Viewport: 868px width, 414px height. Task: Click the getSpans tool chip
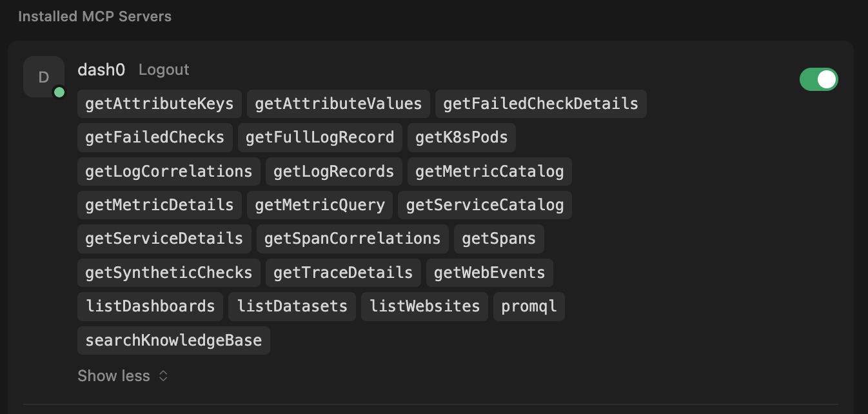499,239
